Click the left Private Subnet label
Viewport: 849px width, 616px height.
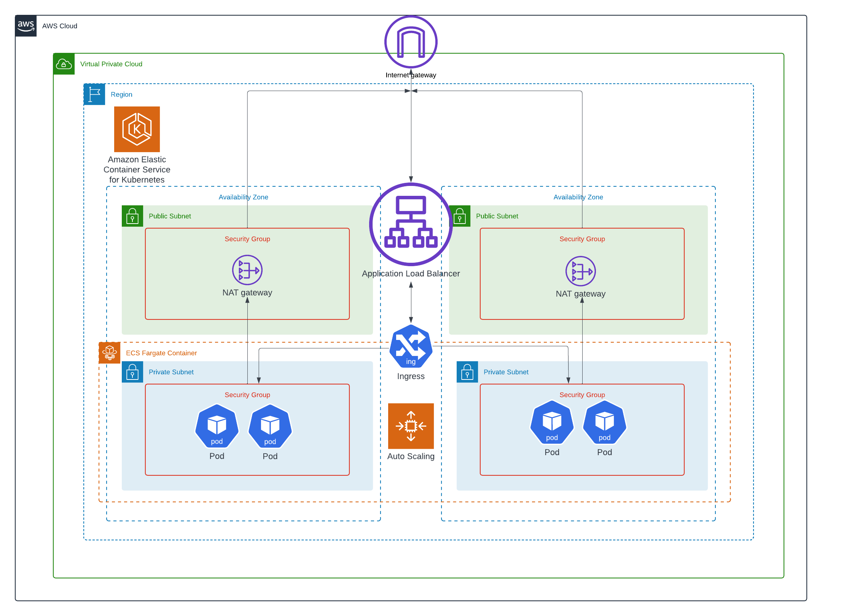tap(171, 372)
